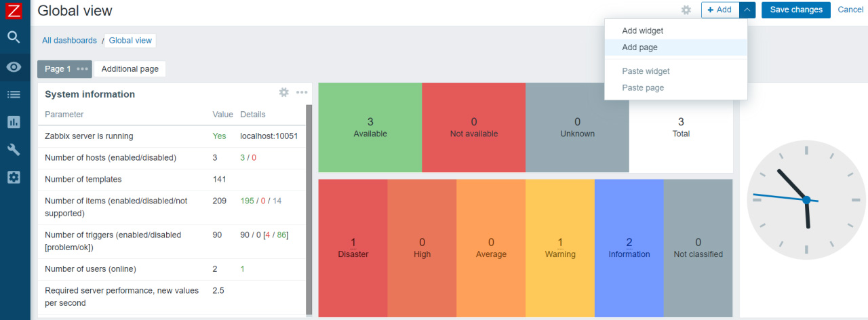Click the analog clock widget

806,200
